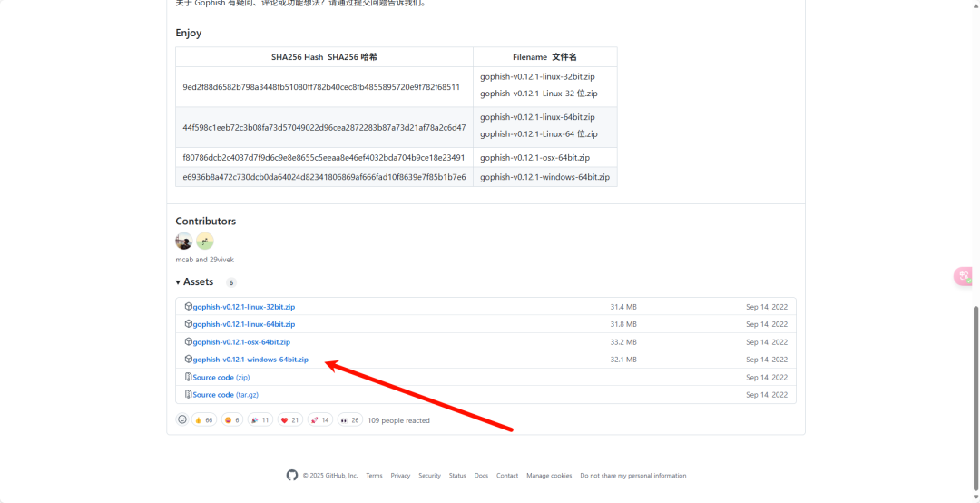Toggle the laugh reaction with 6
Viewport: 980px width, 503px height.
pyautogui.click(x=232, y=419)
